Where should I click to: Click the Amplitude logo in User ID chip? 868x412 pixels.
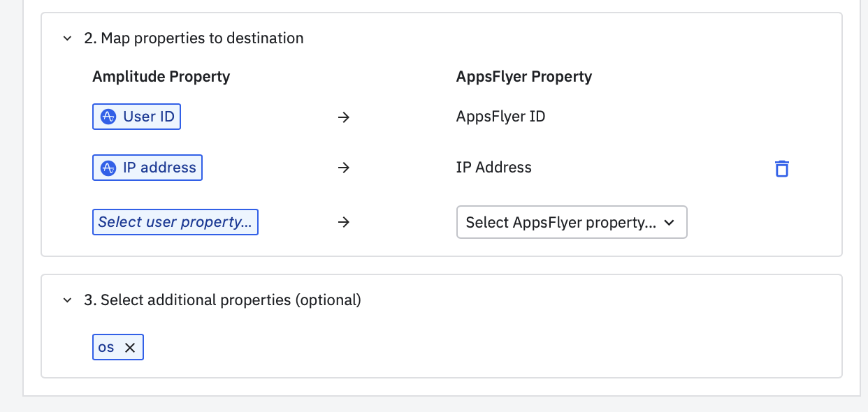(108, 117)
